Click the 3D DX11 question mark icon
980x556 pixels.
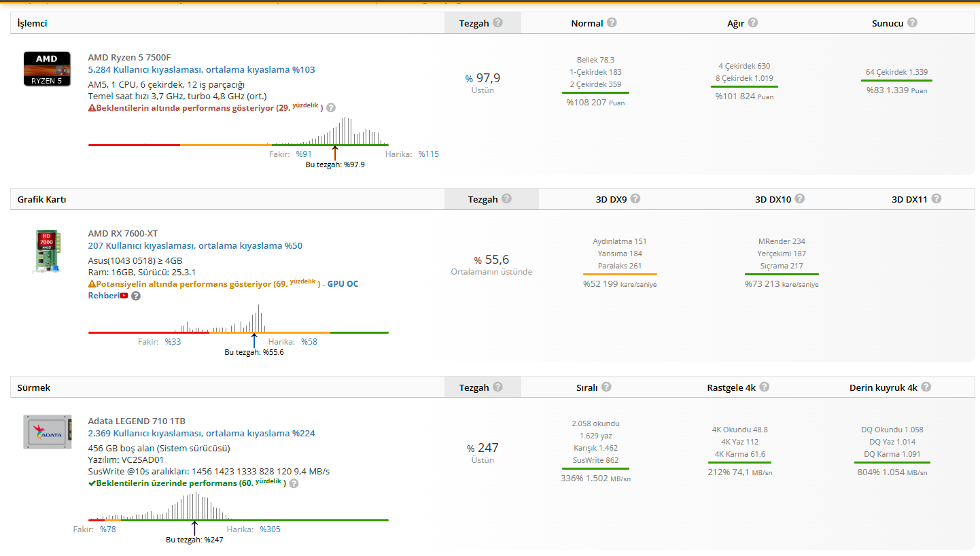click(937, 198)
